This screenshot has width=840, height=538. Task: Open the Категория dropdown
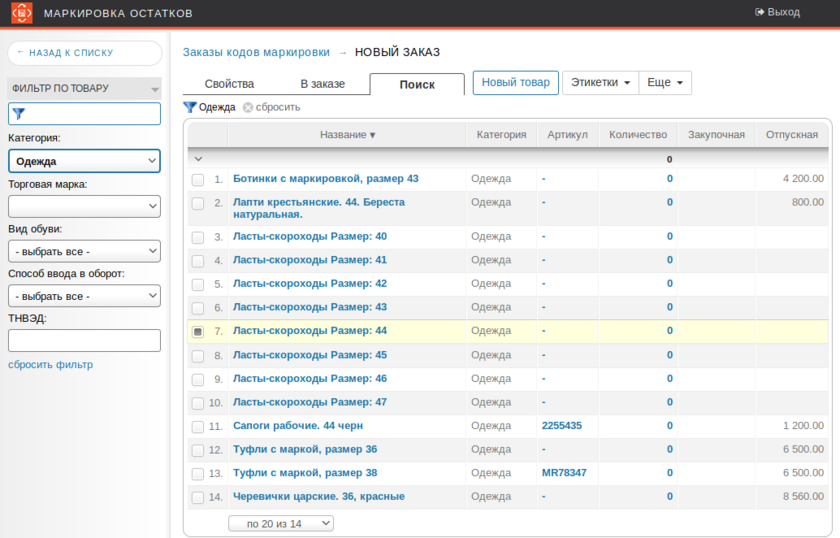click(84, 161)
